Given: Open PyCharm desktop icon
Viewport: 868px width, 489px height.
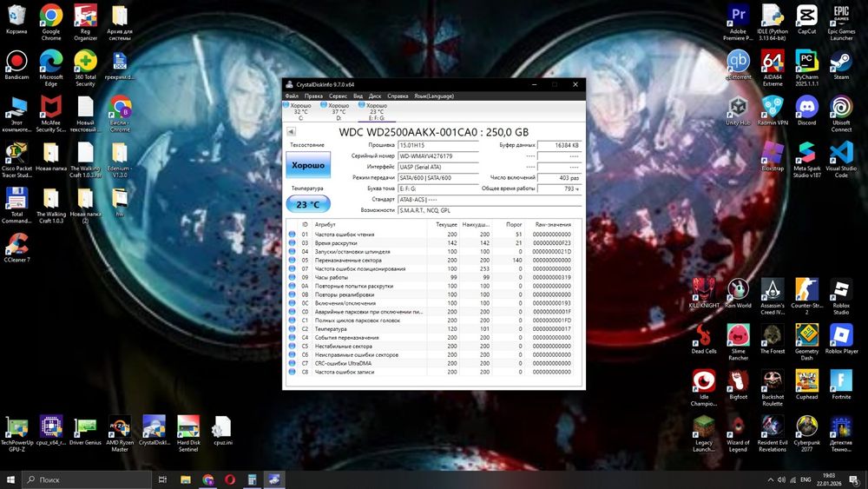Looking at the screenshot, I should pyautogui.click(x=806, y=68).
